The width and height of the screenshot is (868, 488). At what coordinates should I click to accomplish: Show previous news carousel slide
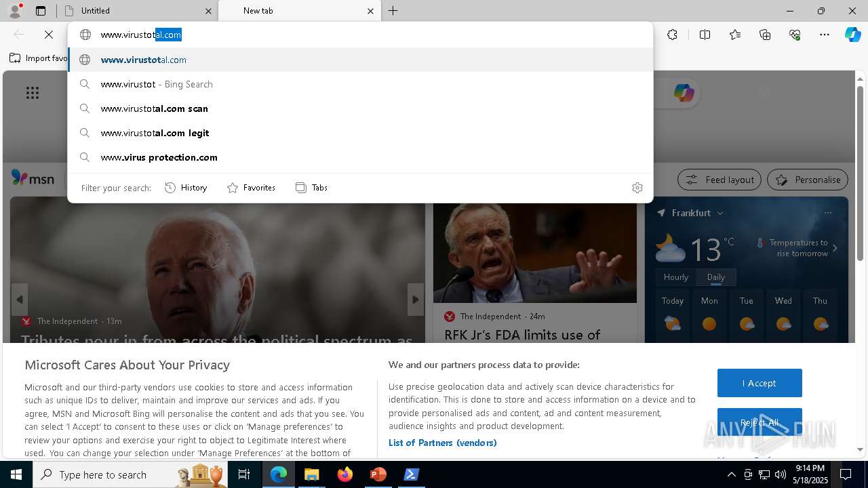click(x=20, y=300)
